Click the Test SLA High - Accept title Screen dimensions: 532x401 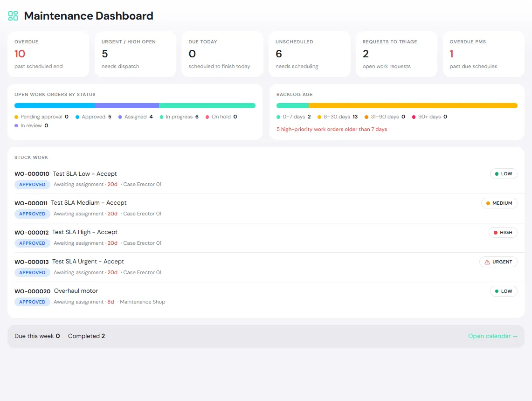pos(85,232)
